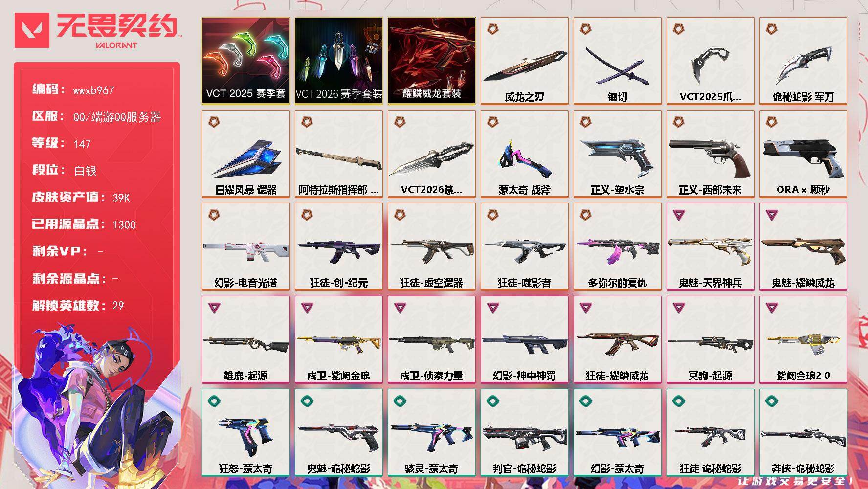Screen dimensions: 868x489
Task: Click the 狂怒-蒙太奇 dual pistol skin
Action: [245, 432]
